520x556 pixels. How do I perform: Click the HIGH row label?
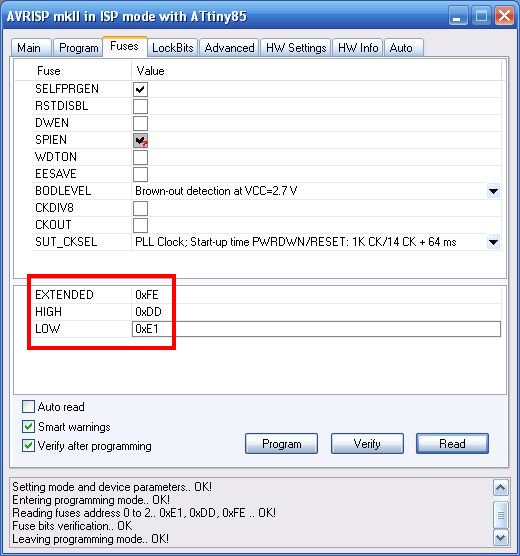49,312
